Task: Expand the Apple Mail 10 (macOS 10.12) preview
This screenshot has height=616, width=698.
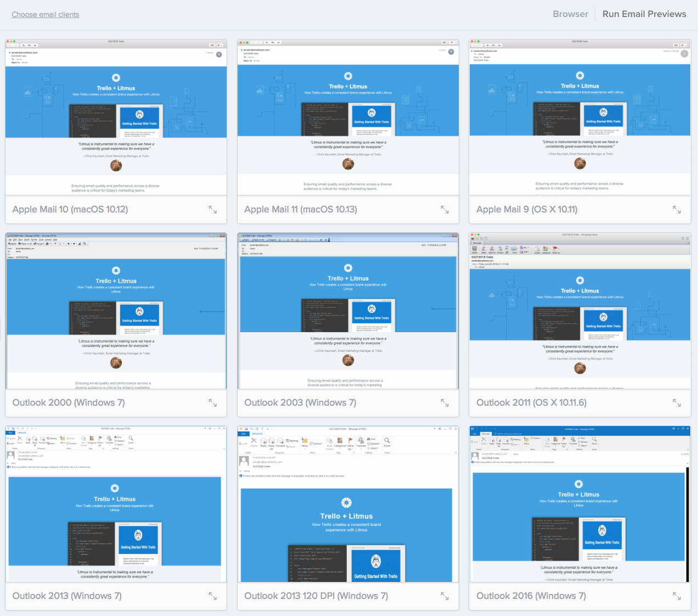Action: (x=213, y=210)
